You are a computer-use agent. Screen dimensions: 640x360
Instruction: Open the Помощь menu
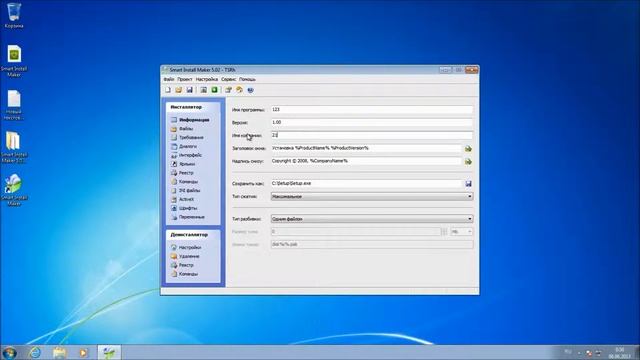tap(247, 79)
